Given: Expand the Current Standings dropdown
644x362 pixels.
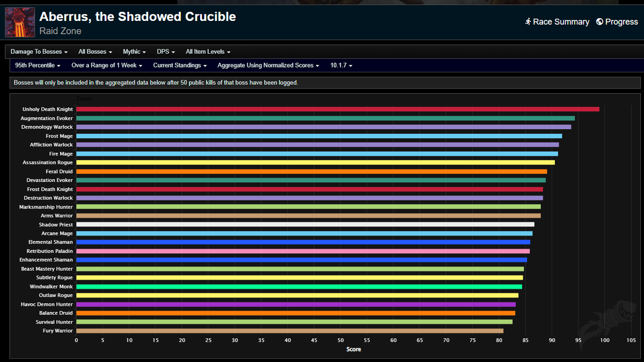Looking at the screenshot, I should pos(180,65).
